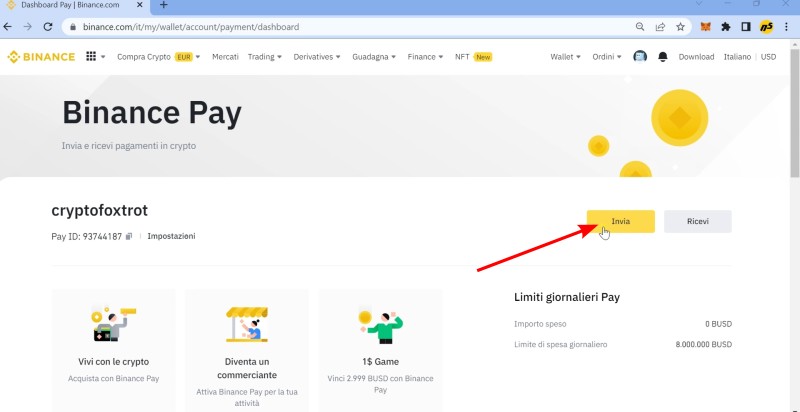Screen dimensions: 800x412
Task: Click the browser forward arrow
Action: (28, 27)
